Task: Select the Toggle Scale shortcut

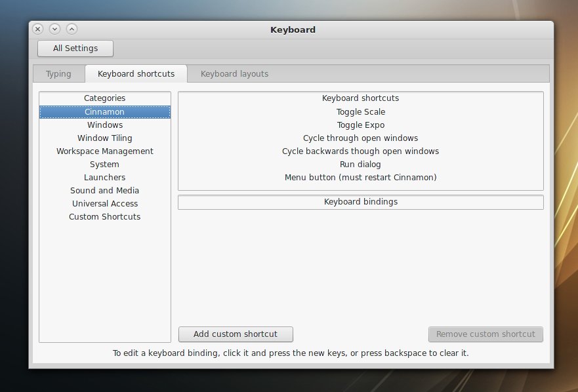Action: (361, 112)
